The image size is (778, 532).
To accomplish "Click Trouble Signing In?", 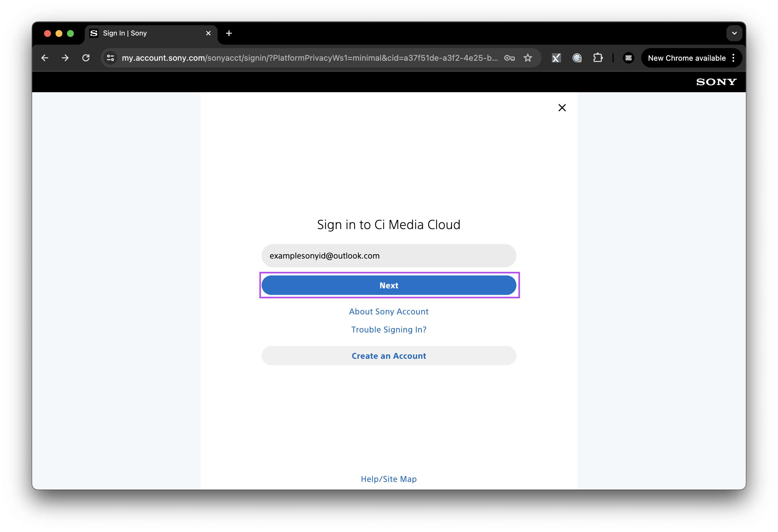I will (x=389, y=330).
